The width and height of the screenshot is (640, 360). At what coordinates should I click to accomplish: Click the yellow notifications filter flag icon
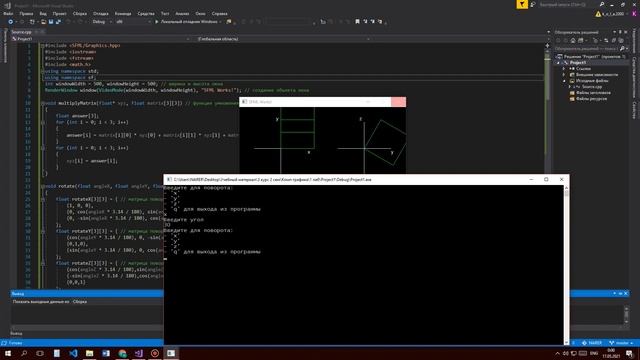(522, 4)
